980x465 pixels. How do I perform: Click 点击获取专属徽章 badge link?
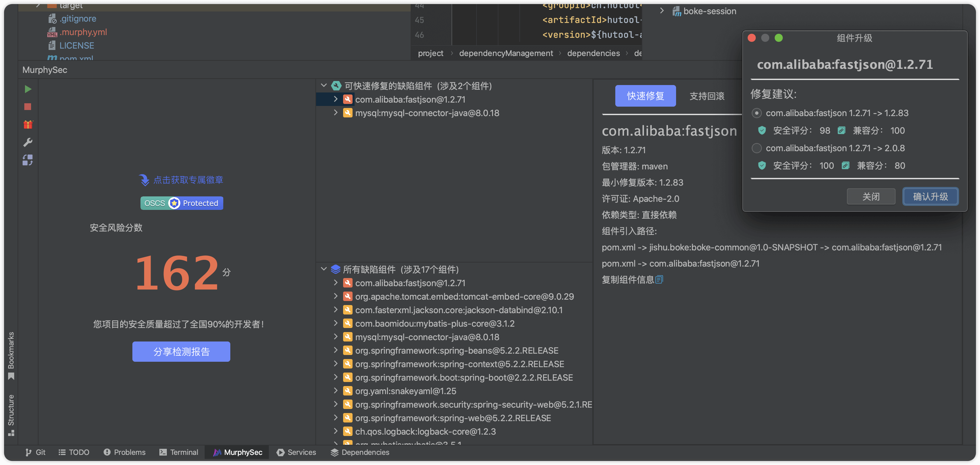(x=188, y=180)
